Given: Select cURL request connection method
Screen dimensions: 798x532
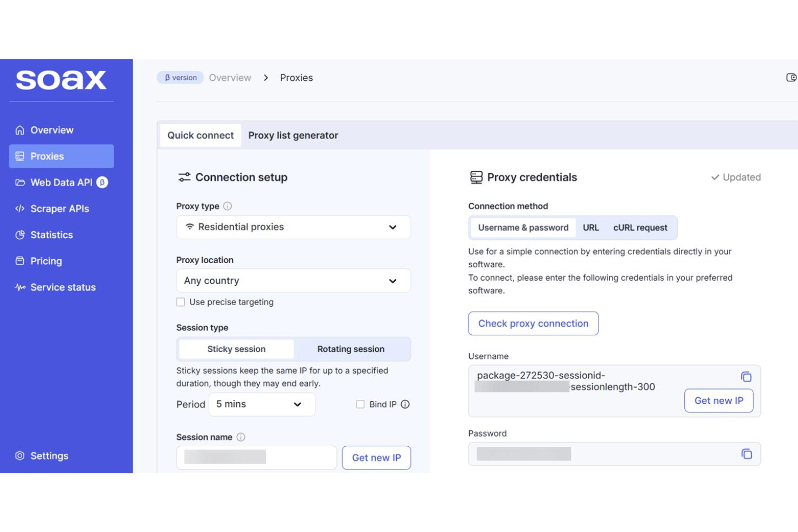Looking at the screenshot, I should click(640, 227).
